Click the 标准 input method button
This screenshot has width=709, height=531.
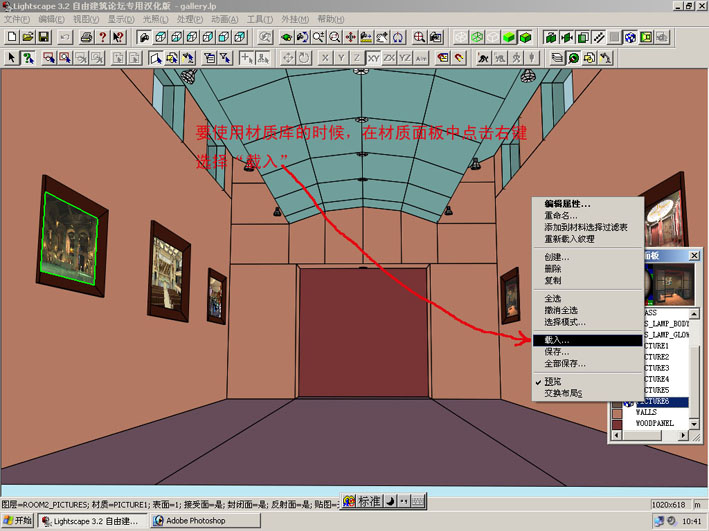coord(369,501)
